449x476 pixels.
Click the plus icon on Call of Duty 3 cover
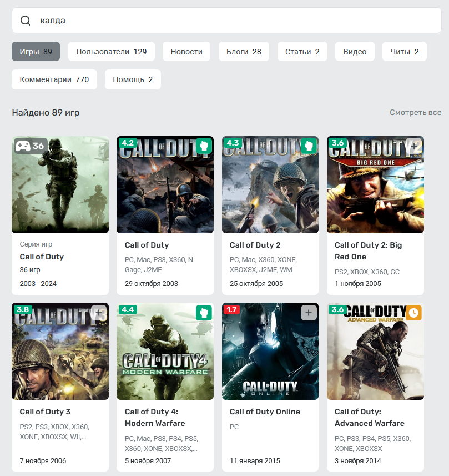pos(99,313)
